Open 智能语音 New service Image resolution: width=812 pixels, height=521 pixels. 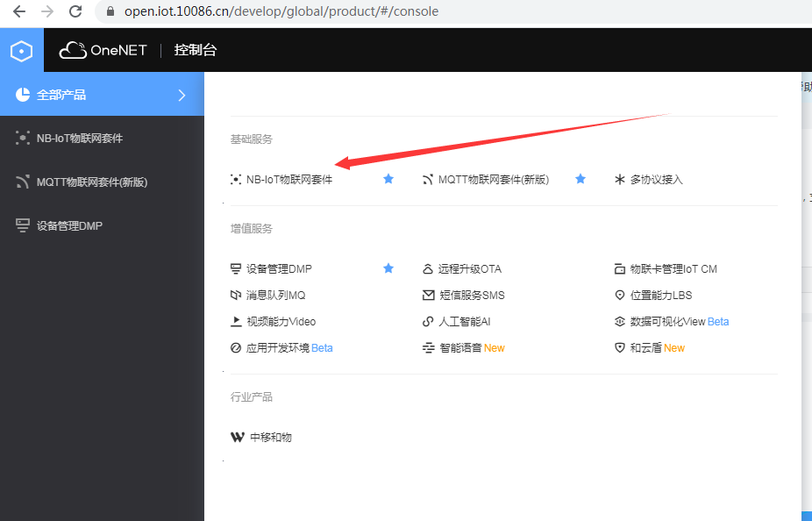click(472, 348)
